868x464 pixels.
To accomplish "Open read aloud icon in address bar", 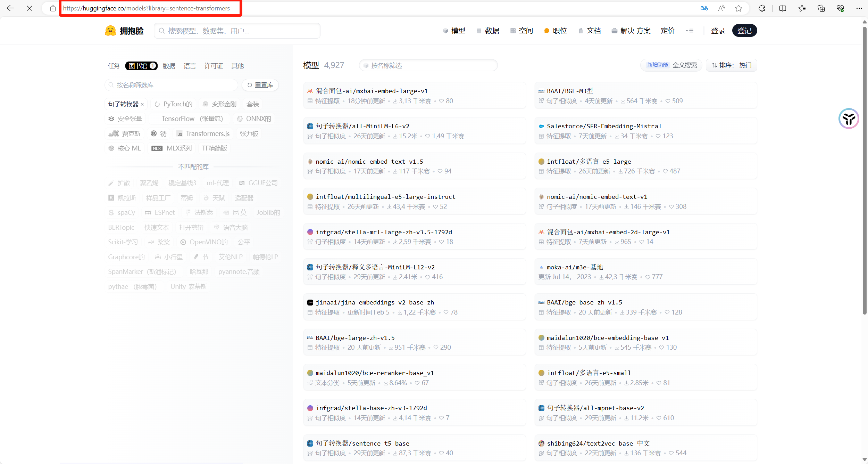I will [x=721, y=8].
